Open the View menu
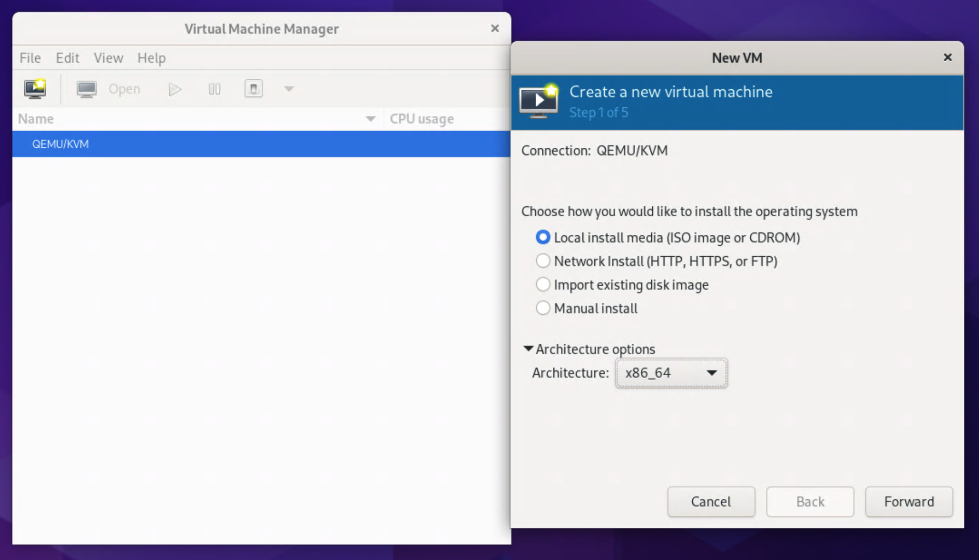979x560 pixels. [x=108, y=58]
